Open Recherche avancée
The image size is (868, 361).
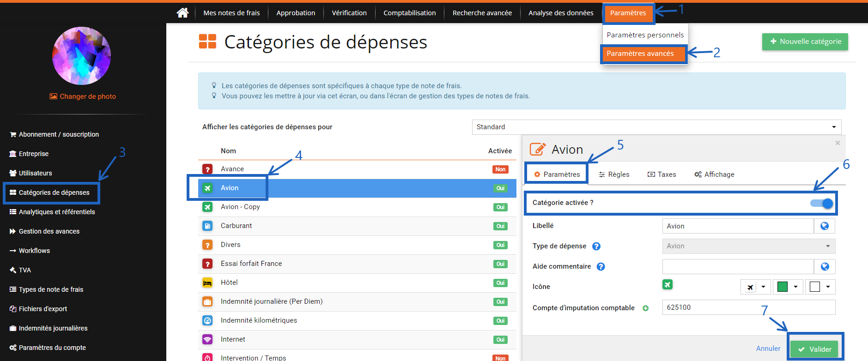pos(482,13)
